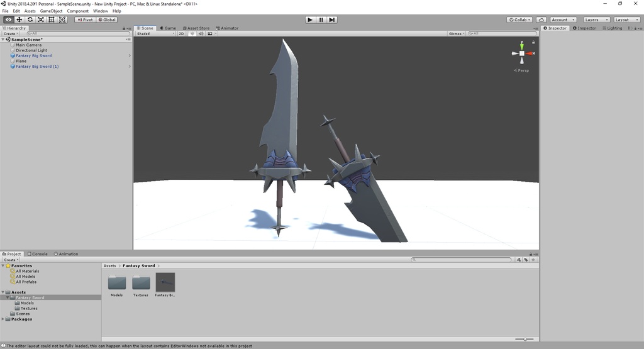The width and height of the screenshot is (644, 349).
Task: Open the Account dropdown
Action: coord(563,19)
